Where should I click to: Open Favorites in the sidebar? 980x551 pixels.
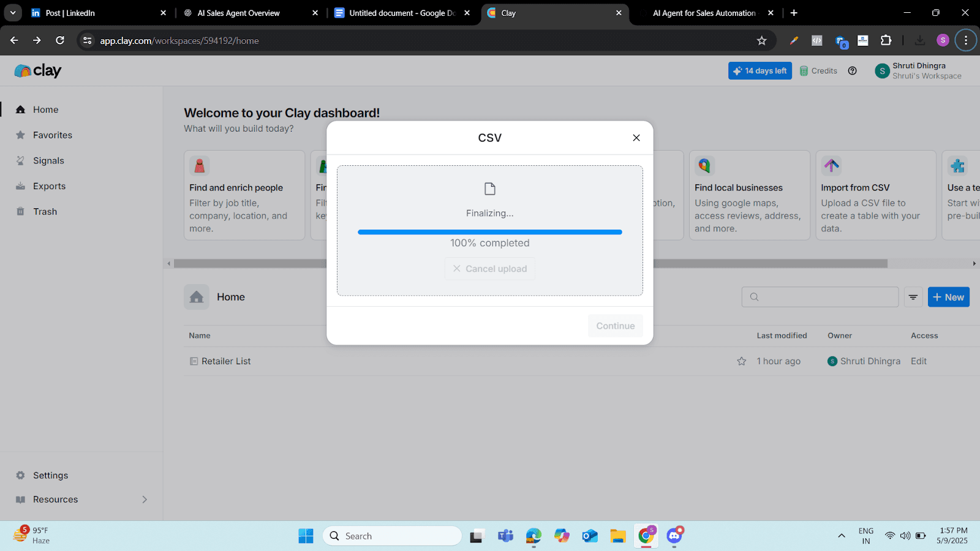coord(52,135)
